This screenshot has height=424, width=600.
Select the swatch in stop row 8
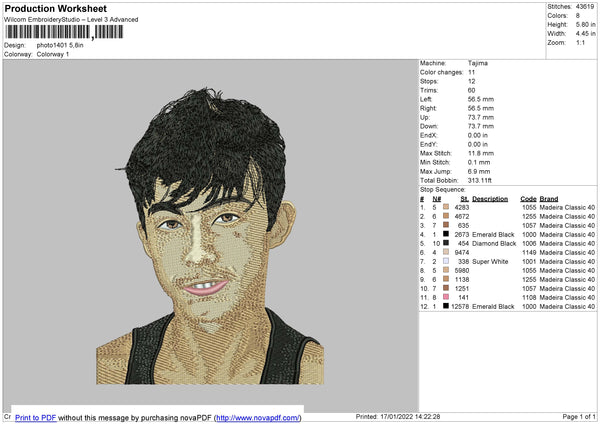[446, 270]
